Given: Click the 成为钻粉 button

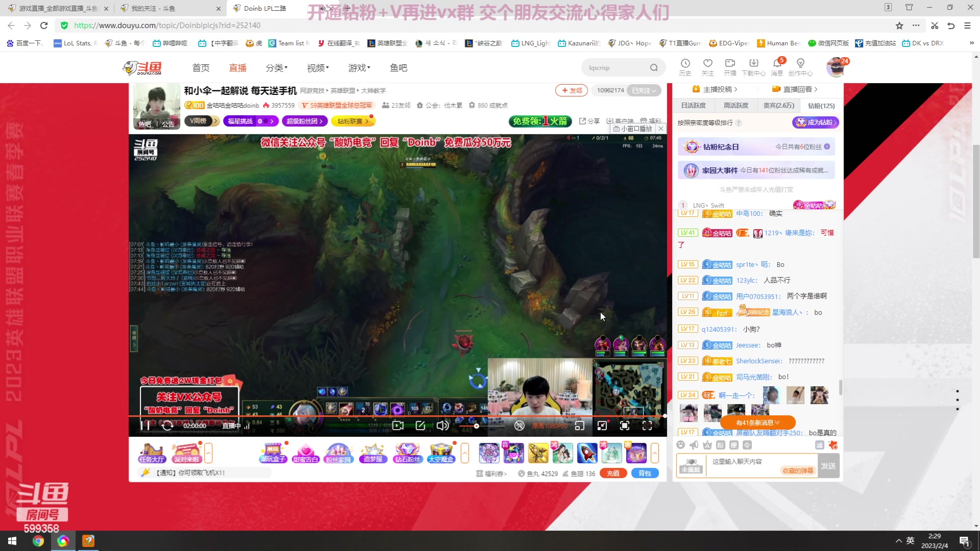Looking at the screenshot, I should click(816, 122).
